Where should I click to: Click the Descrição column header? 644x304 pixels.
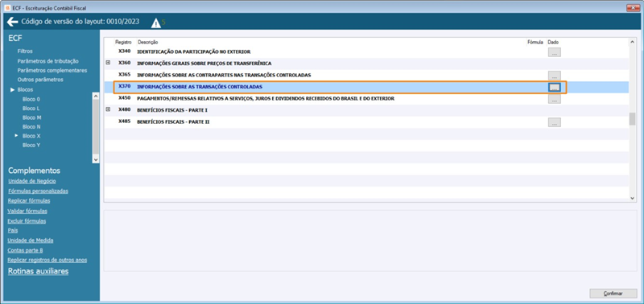click(148, 43)
